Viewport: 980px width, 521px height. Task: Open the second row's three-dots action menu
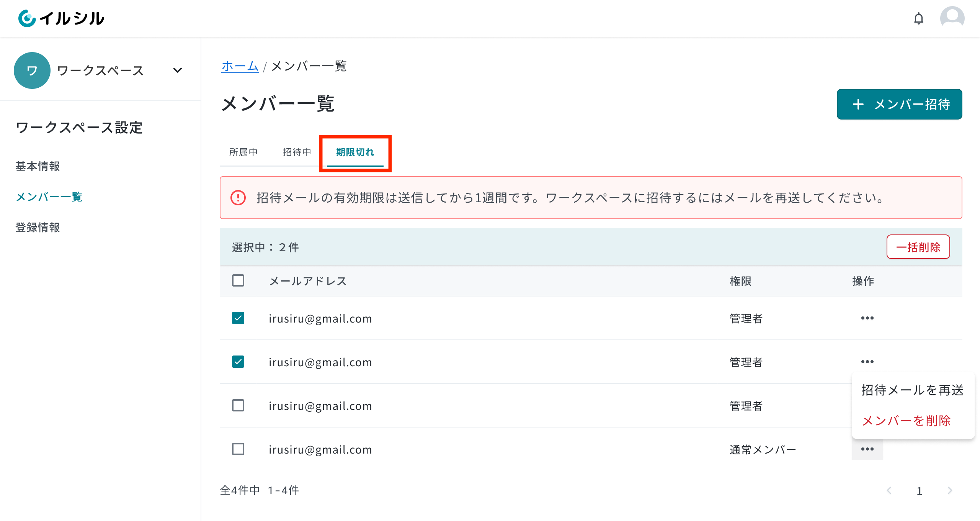click(x=867, y=362)
